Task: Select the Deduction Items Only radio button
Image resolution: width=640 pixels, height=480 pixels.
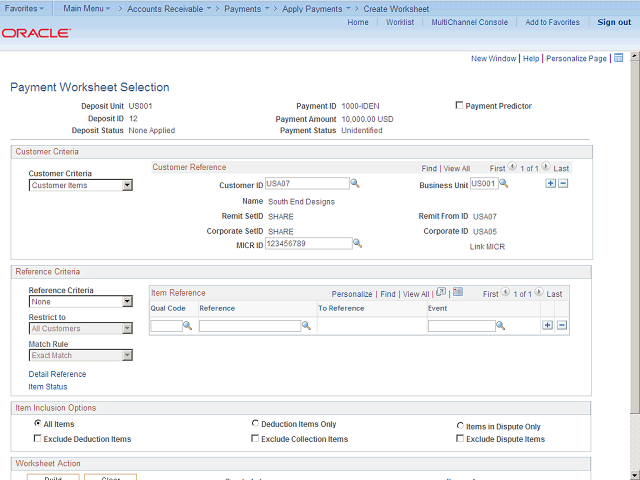Action: tap(255, 424)
